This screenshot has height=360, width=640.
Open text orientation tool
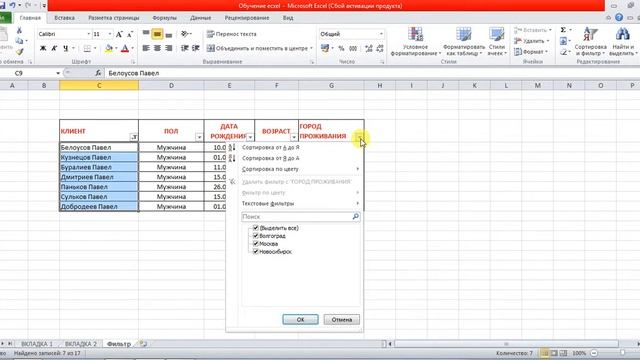(x=184, y=34)
